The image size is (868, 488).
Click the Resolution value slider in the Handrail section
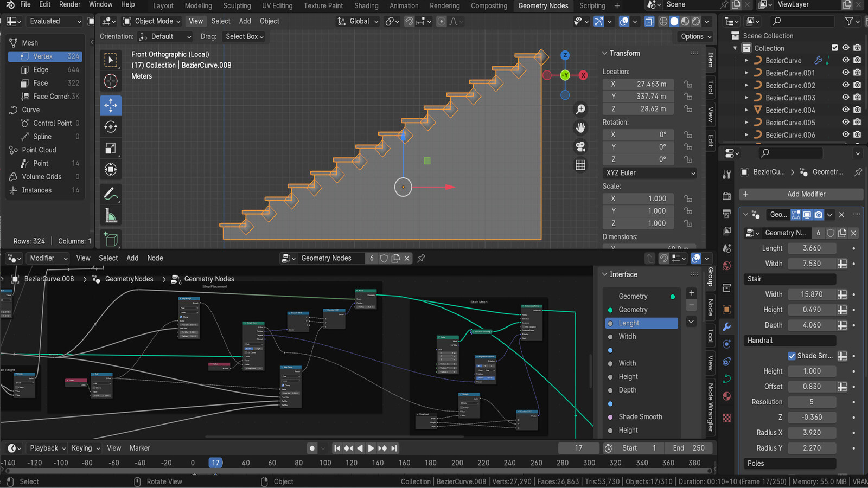tap(812, 402)
